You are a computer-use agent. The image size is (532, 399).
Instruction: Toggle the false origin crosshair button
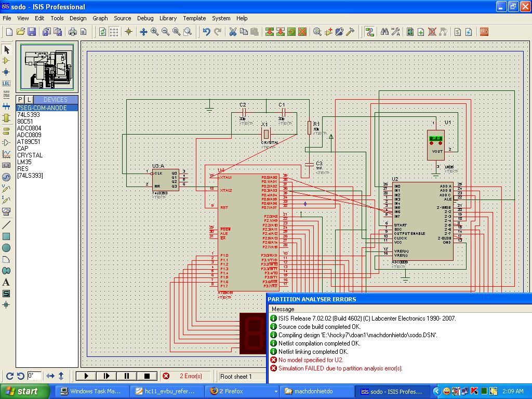click(x=129, y=32)
